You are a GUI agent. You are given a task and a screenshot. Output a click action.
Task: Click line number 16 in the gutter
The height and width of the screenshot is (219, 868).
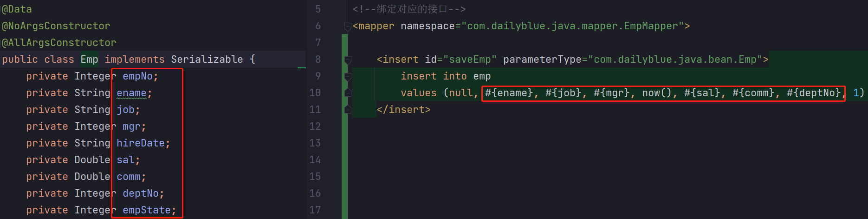315,193
